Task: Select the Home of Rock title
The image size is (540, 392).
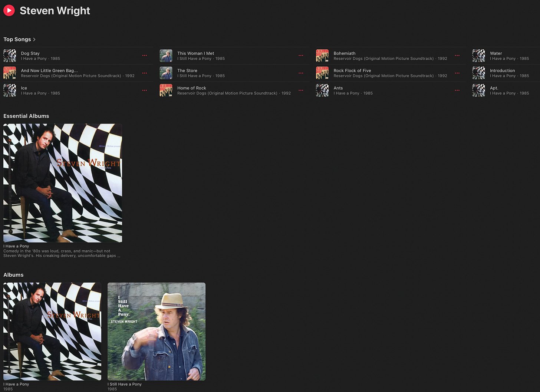Action: [192, 88]
